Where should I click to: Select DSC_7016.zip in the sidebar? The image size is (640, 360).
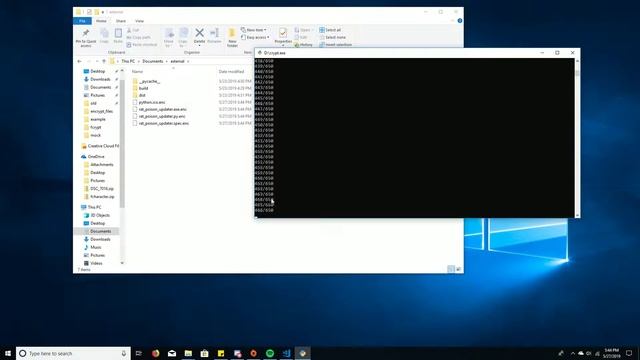pyautogui.click(x=102, y=189)
